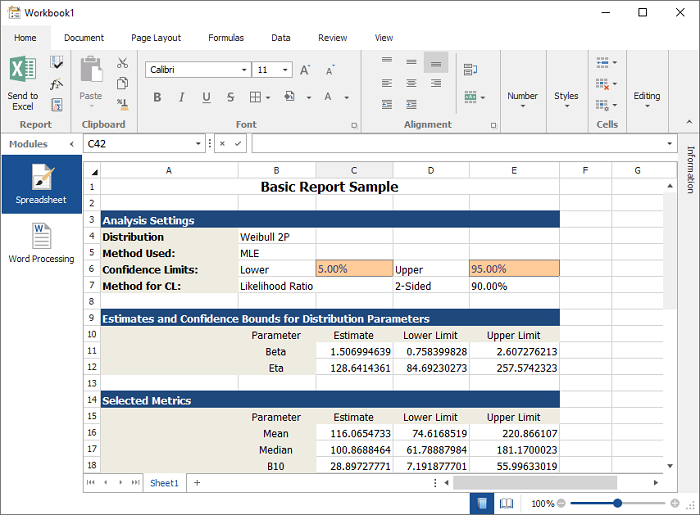Open the Formulas ribbon tab
The image size is (700, 515).
pyautogui.click(x=226, y=38)
